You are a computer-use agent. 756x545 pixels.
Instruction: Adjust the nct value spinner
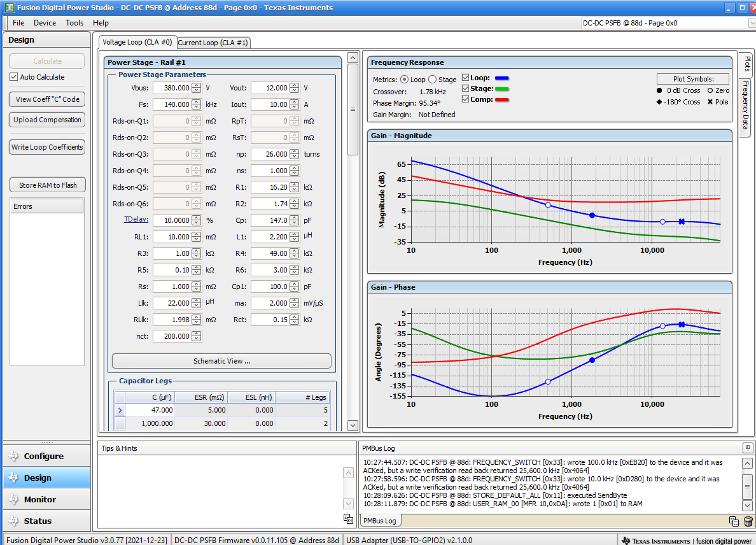196,336
